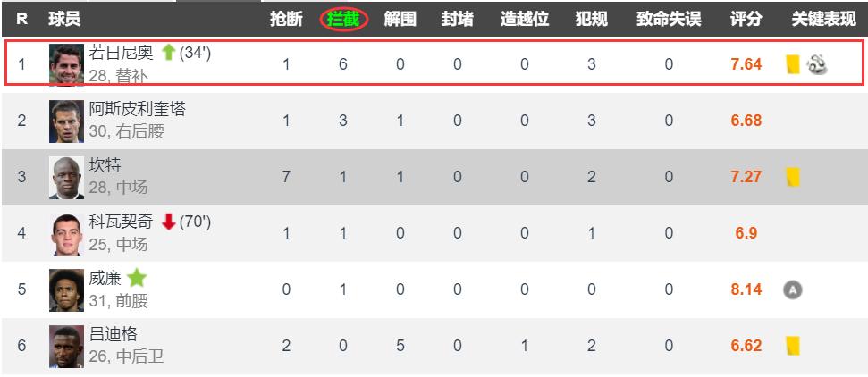868x377 pixels.
Task: Click Willian's green star icon
Action: click(136, 277)
